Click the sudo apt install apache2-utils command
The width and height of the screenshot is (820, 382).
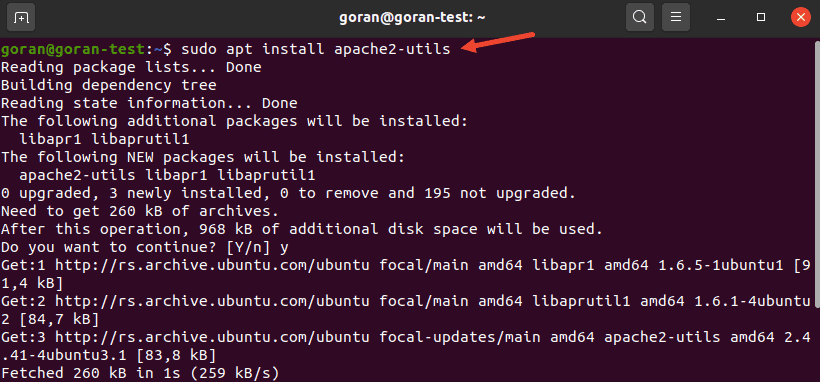[x=315, y=50]
